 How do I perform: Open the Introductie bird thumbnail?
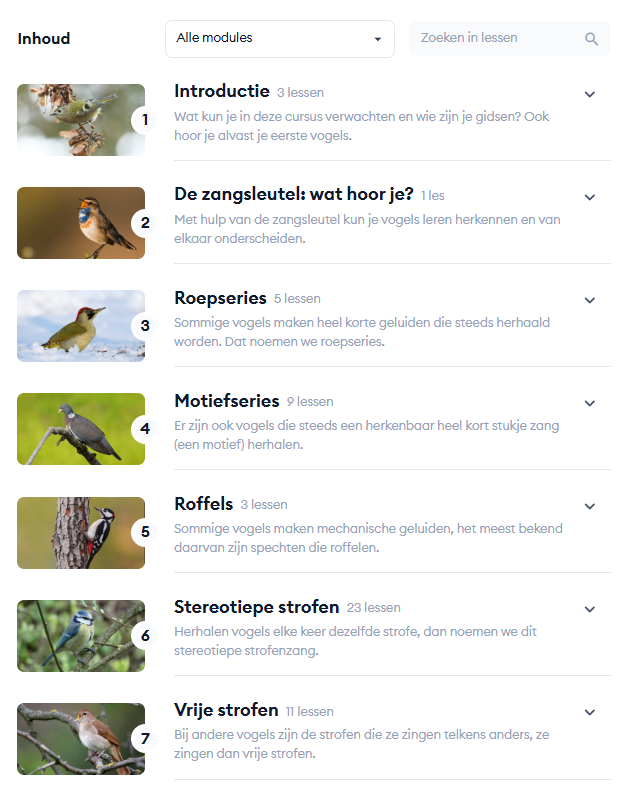80,120
